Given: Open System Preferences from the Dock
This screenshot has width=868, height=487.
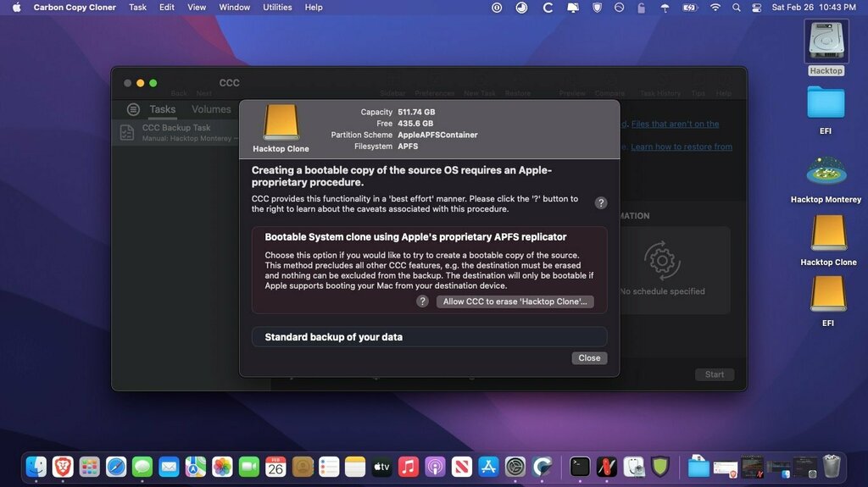Looking at the screenshot, I should tap(515, 466).
